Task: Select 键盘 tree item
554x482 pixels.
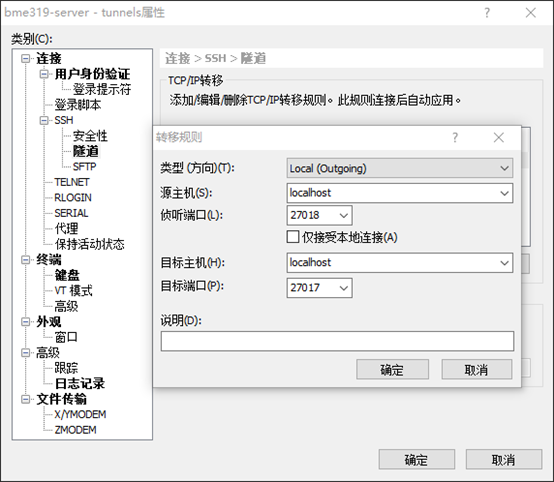Action: coord(67,275)
